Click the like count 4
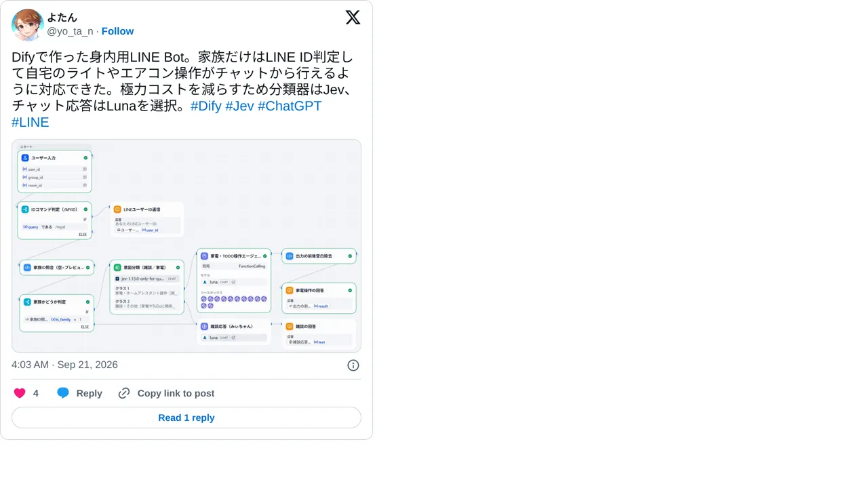This screenshot has height=488, width=868. (36, 393)
